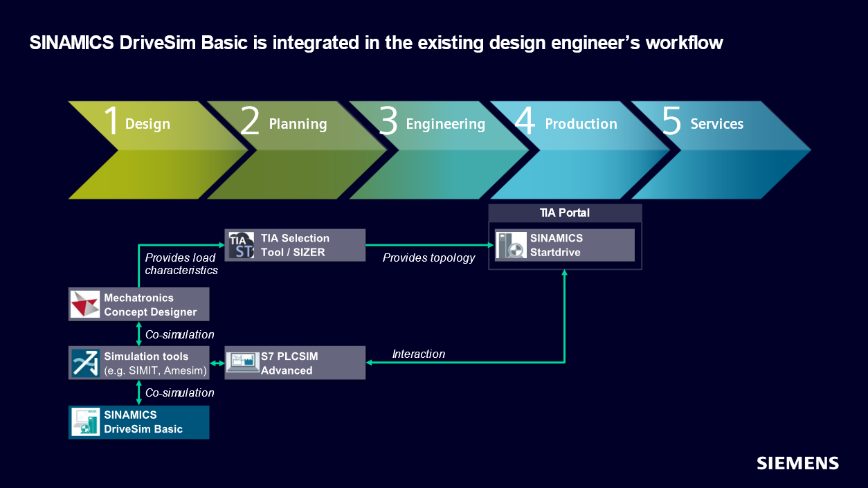
Task: Click the Simulation tools arrow icon
Action: [x=86, y=363]
